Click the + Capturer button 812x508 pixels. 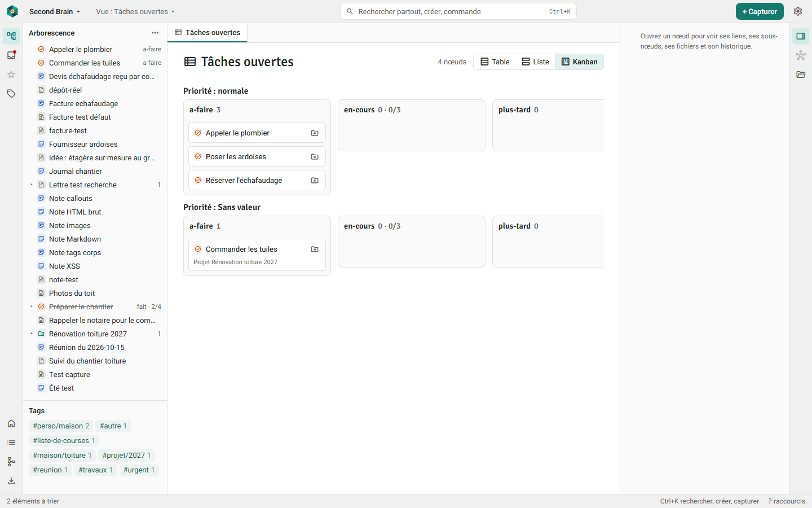(760, 11)
